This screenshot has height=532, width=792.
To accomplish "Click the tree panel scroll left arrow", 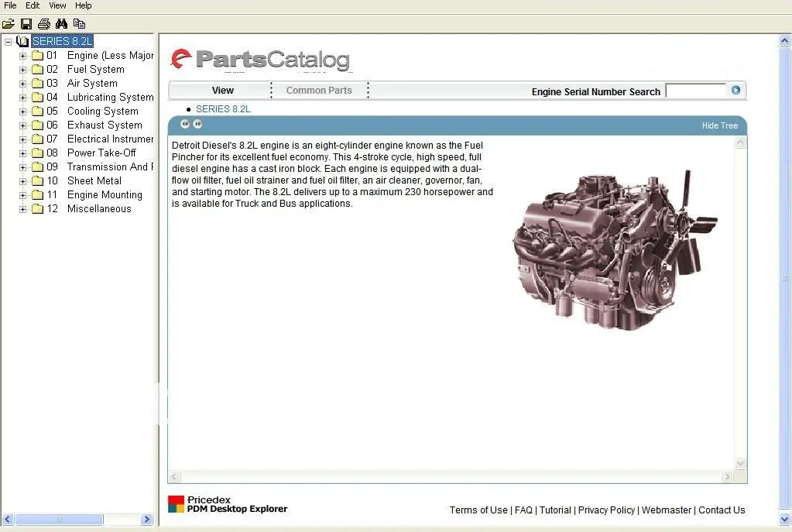I will point(7,520).
